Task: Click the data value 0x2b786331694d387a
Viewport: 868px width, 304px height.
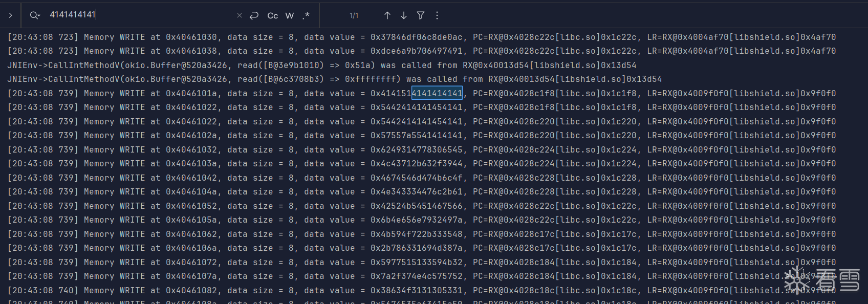Action: tap(417, 248)
